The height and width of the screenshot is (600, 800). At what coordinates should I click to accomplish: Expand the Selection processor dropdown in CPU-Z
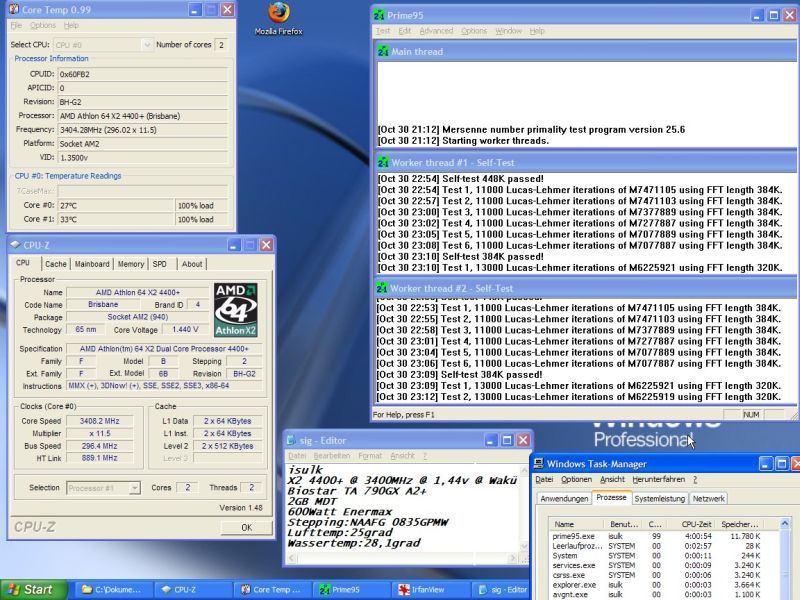134,488
